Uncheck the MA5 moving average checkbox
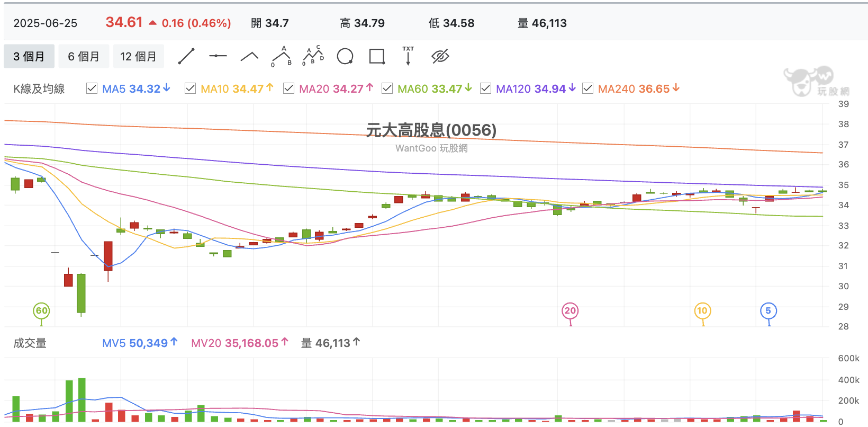The width and height of the screenshot is (868, 427). click(92, 88)
